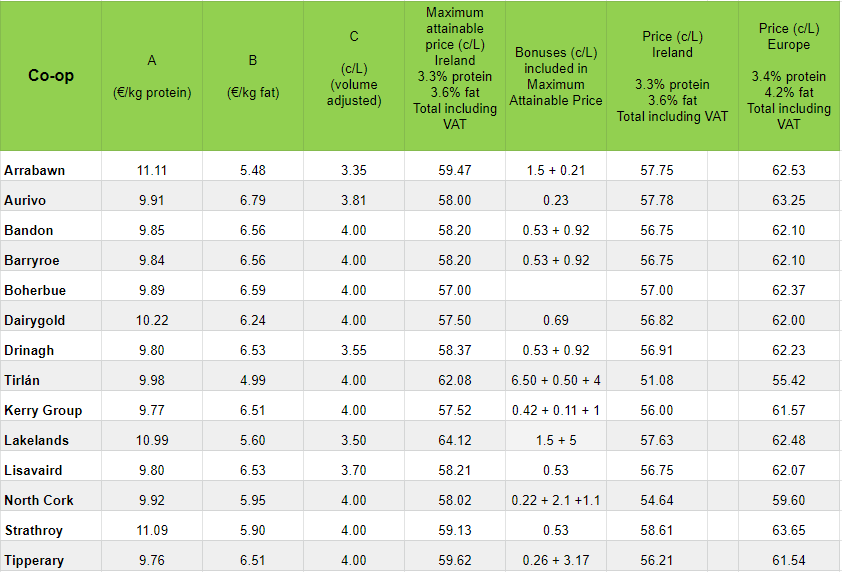Select the Kerry Group co-op name
Image resolution: width=842 pixels, height=572 pixels.
tap(43, 410)
